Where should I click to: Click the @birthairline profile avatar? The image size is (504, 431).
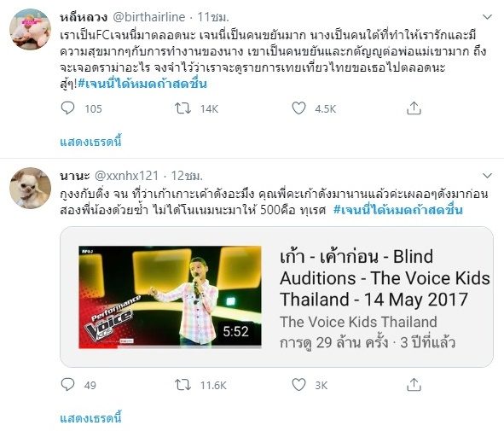tap(30, 29)
